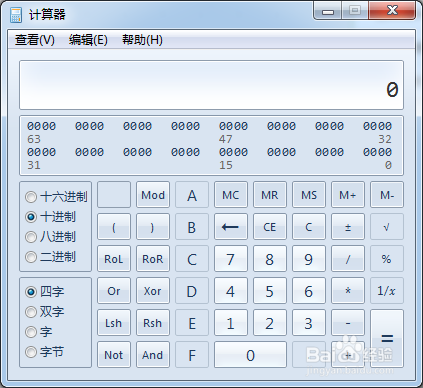
Task: Toggle the bit group labeled 15
Action: (233, 152)
